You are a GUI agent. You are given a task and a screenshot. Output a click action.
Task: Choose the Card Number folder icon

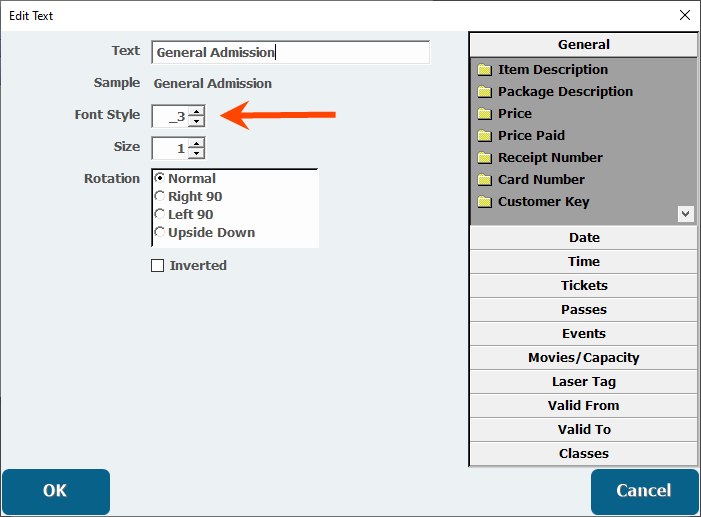click(x=485, y=180)
